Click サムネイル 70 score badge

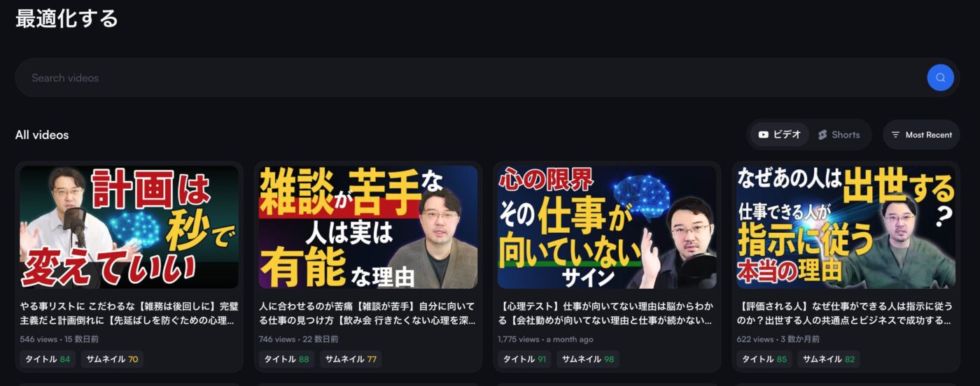click(x=112, y=359)
